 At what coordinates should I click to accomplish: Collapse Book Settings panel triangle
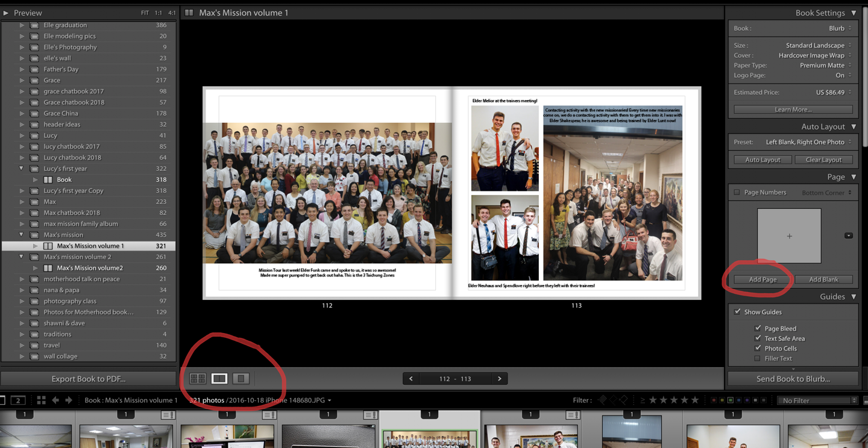(x=854, y=13)
